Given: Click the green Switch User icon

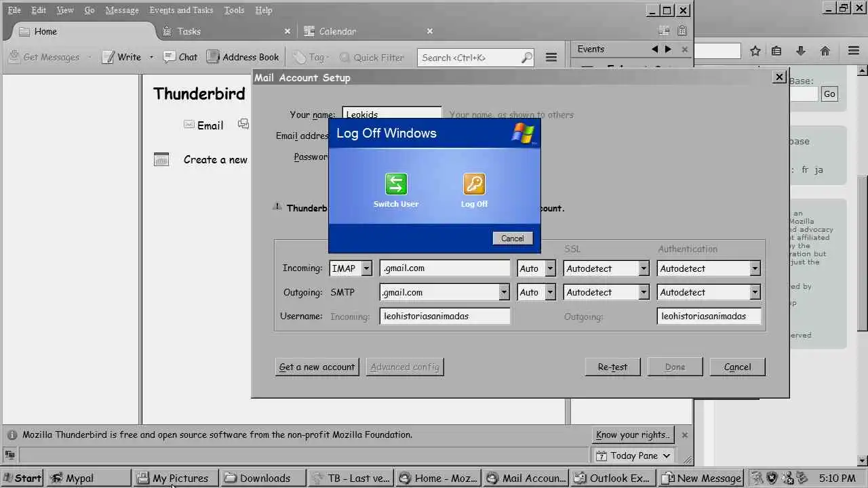Looking at the screenshot, I should click(396, 184).
